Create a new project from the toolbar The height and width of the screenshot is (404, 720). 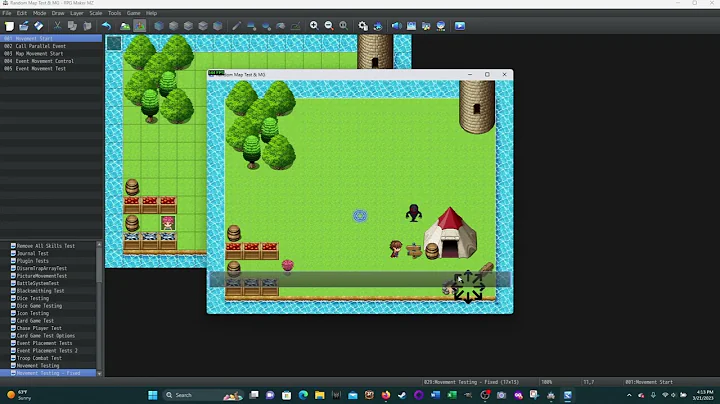tap(9, 26)
